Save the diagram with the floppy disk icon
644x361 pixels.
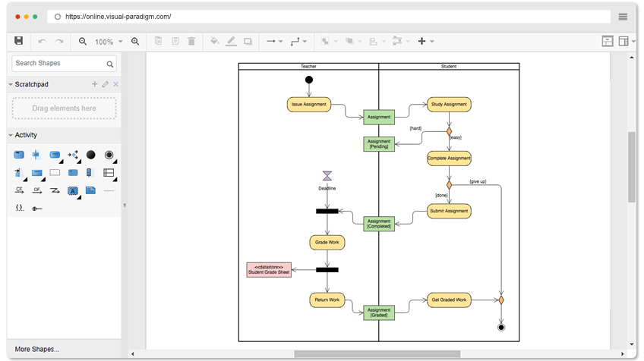pos(18,41)
